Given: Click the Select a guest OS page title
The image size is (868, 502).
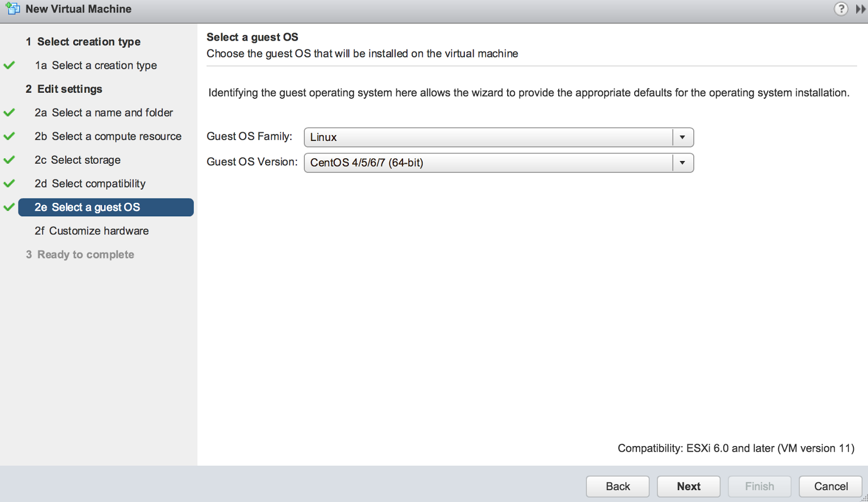Looking at the screenshot, I should [252, 37].
